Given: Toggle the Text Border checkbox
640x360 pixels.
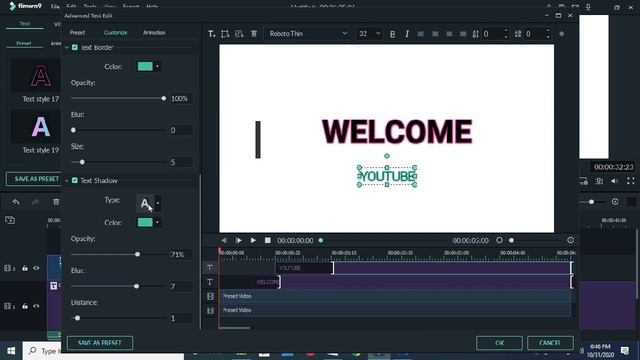Looking at the screenshot, I should [75, 47].
